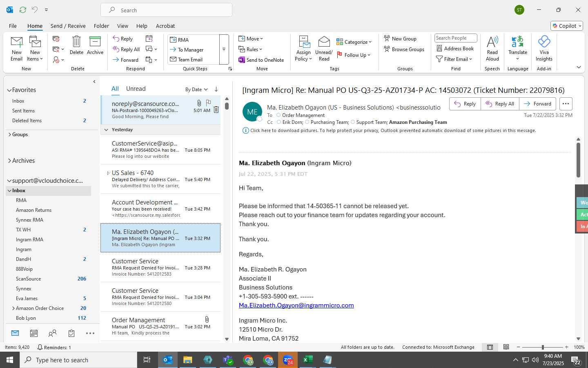This screenshot has height=368, width=588.
Task: Open the Zoom app in taskbar
Action: click(288, 360)
